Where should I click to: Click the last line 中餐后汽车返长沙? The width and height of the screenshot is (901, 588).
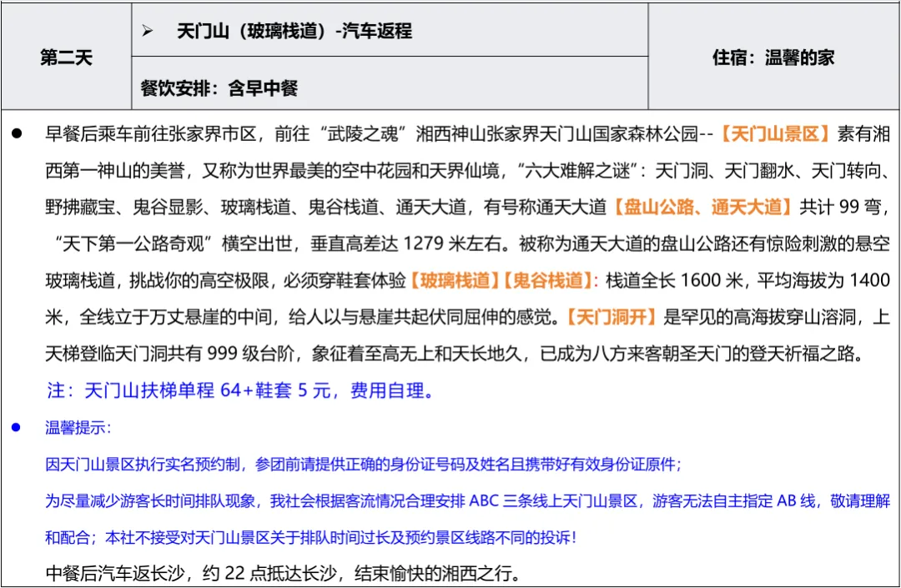pos(284,573)
